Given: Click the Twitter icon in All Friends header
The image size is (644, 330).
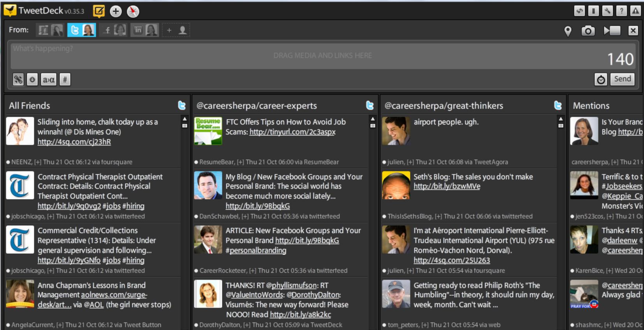Looking at the screenshot, I should 182,105.
